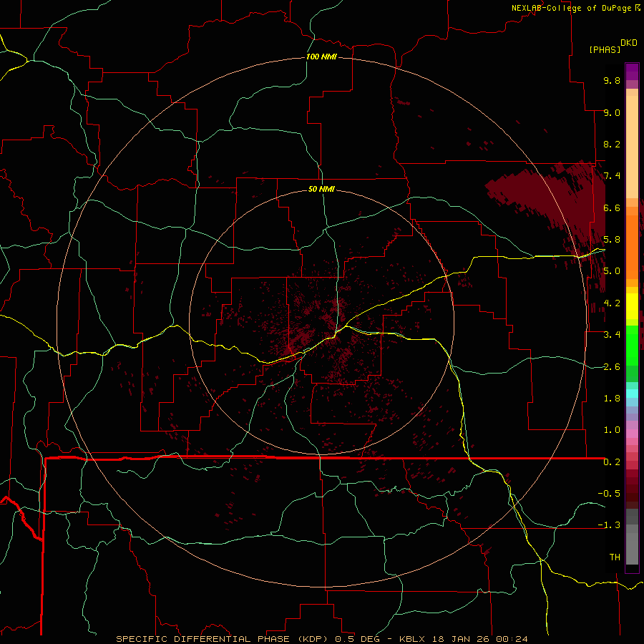Click the TH label on the scale

pyautogui.click(x=615, y=557)
